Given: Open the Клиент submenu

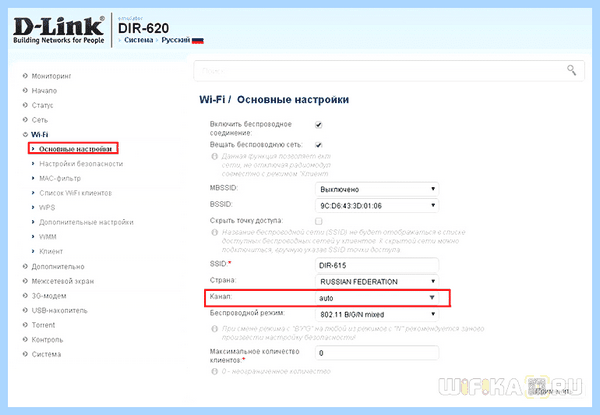Looking at the screenshot, I should pyautogui.click(x=51, y=251).
